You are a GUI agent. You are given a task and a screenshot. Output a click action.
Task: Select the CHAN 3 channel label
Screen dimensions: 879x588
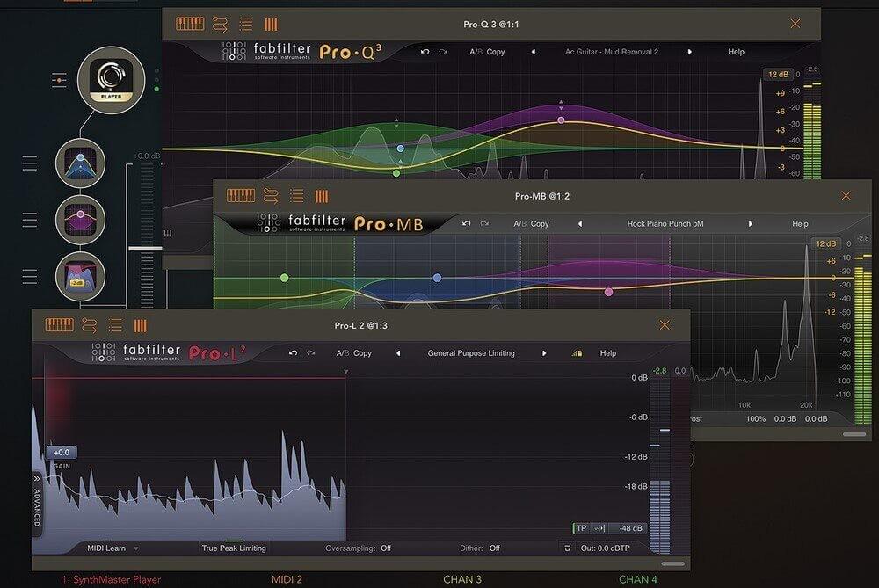(x=462, y=579)
